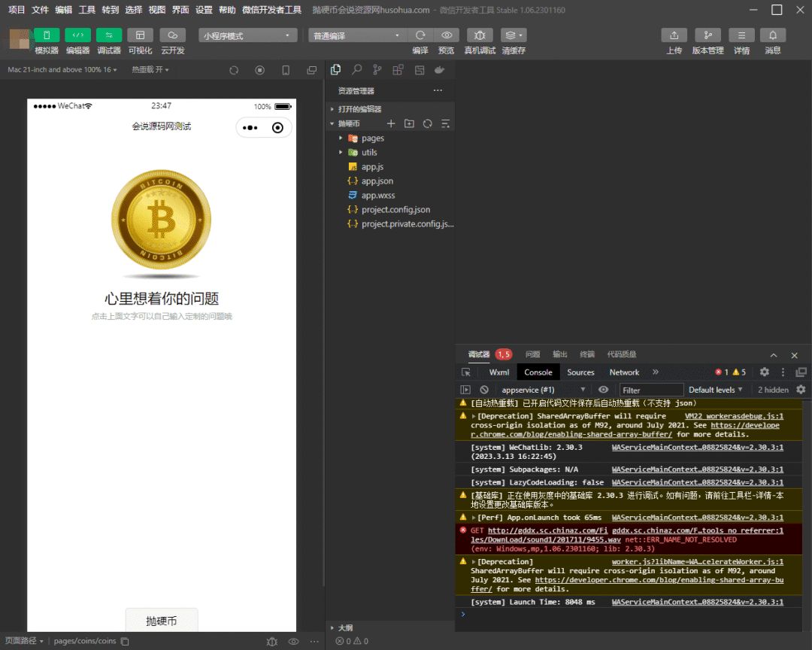Open the Extensions icon in editor sidebar
Viewport: 812px width, 650px height.
[x=398, y=69]
